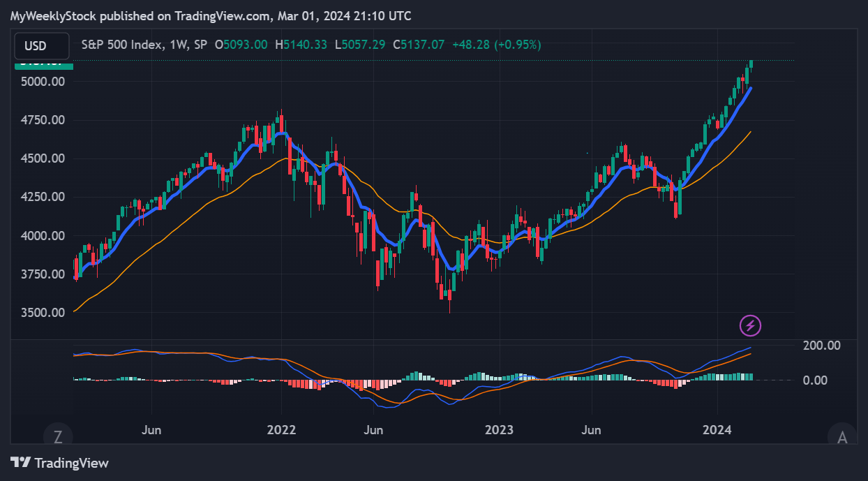The image size is (868, 481).
Task: Click the 4000.00 price axis label
Action: [43, 236]
